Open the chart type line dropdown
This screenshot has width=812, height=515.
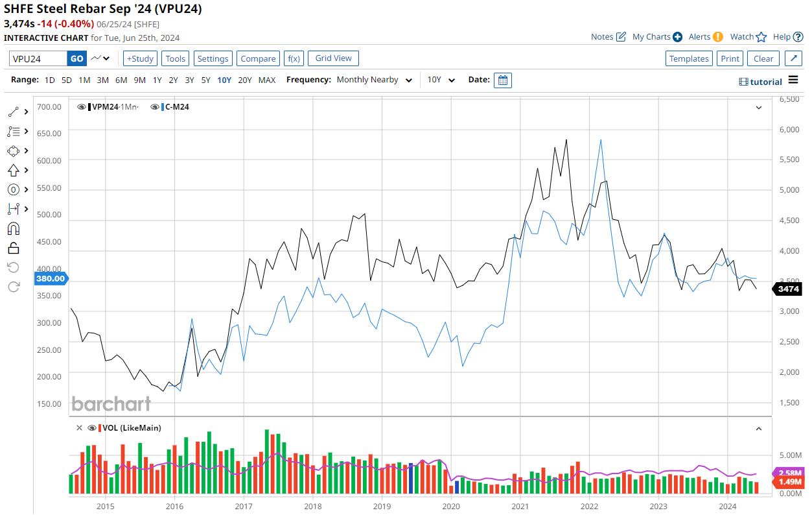(100, 58)
